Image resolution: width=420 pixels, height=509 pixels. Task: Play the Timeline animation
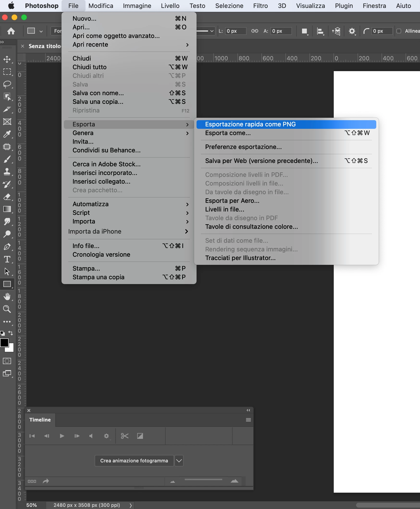[62, 436]
